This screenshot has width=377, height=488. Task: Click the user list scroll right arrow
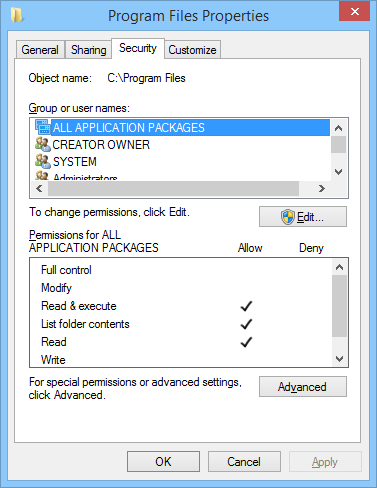click(x=322, y=189)
